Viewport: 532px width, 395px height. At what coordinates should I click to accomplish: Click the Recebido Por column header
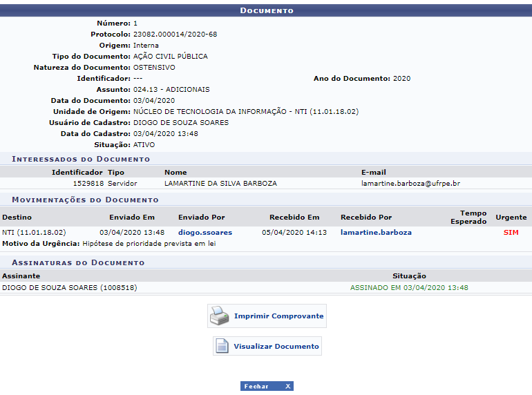coord(366,218)
